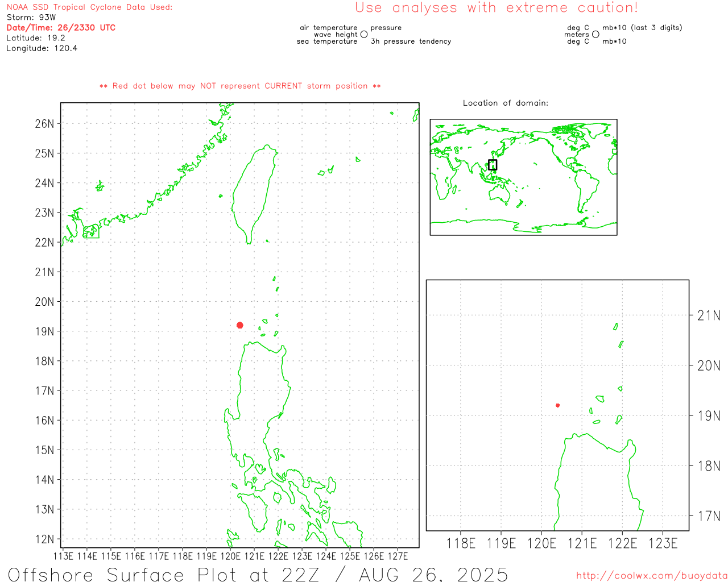Screen dimensions: 728x582
Task: Click the 13N latitude axis label
Action: pyautogui.click(x=45, y=510)
